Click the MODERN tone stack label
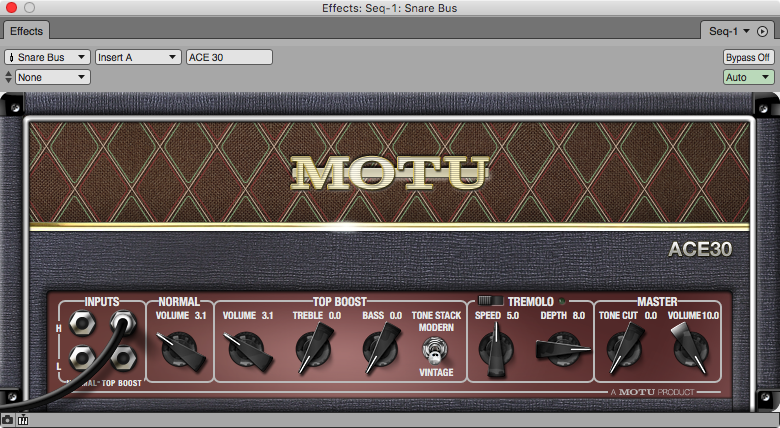Viewport: 780px width, 428px height. coord(436,327)
